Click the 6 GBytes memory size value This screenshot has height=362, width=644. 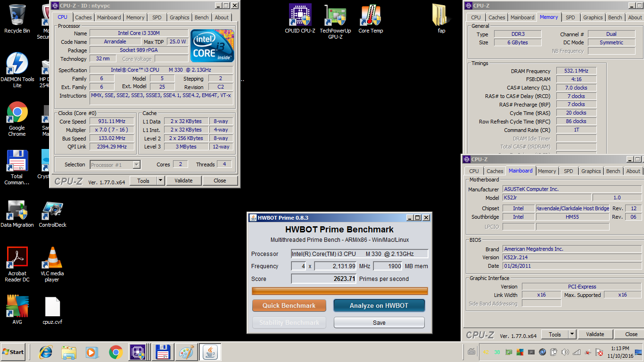(x=518, y=42)
